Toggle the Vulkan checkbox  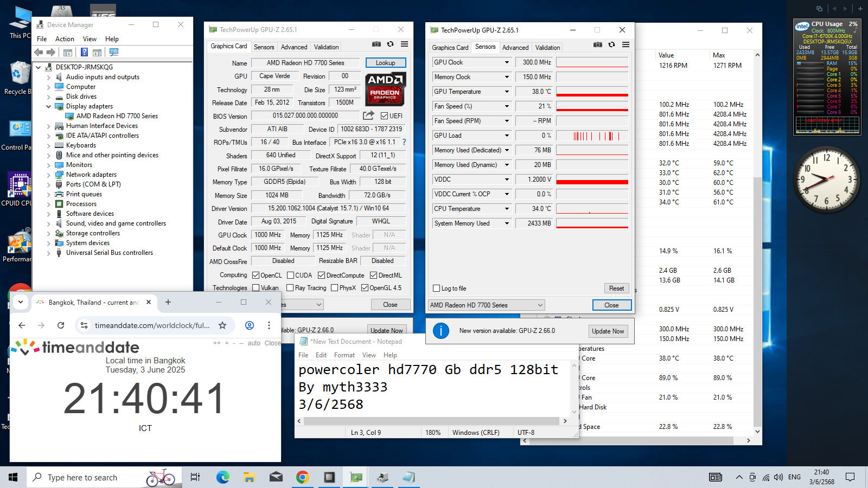point(256,288)
